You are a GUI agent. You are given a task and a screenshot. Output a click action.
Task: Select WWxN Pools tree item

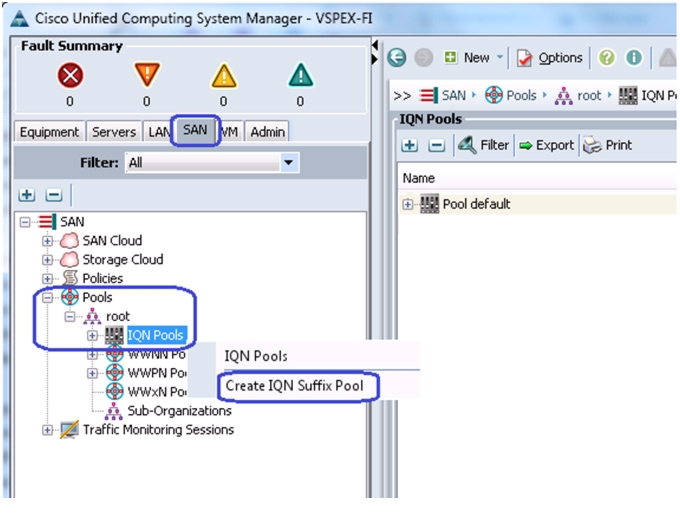(157, 392)
